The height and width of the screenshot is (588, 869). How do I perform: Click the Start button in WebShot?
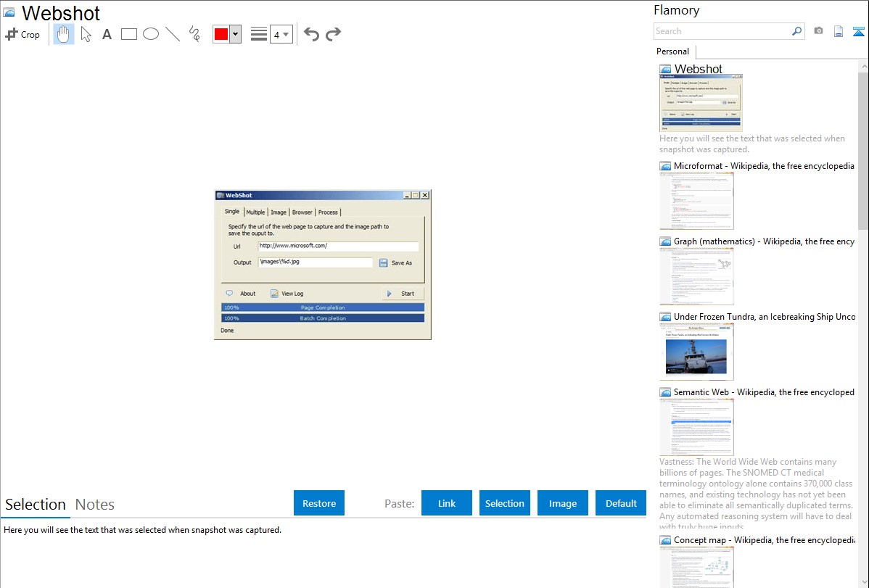pos(403,294)
